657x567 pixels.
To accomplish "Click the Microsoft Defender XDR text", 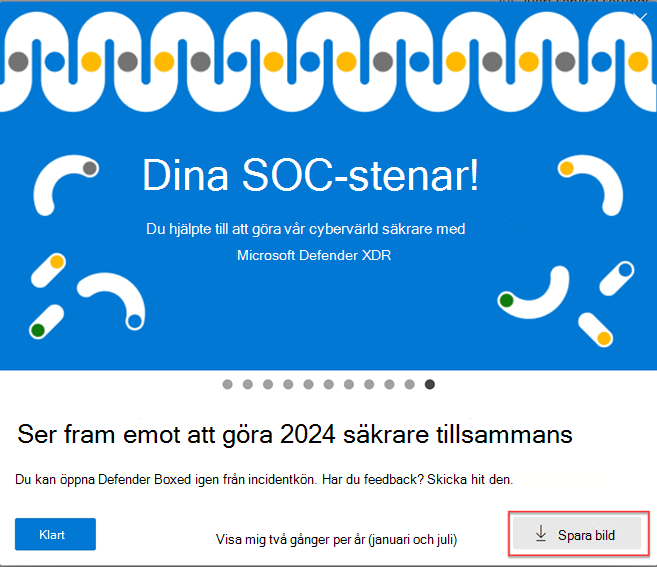I will click(x=314, y=255).
